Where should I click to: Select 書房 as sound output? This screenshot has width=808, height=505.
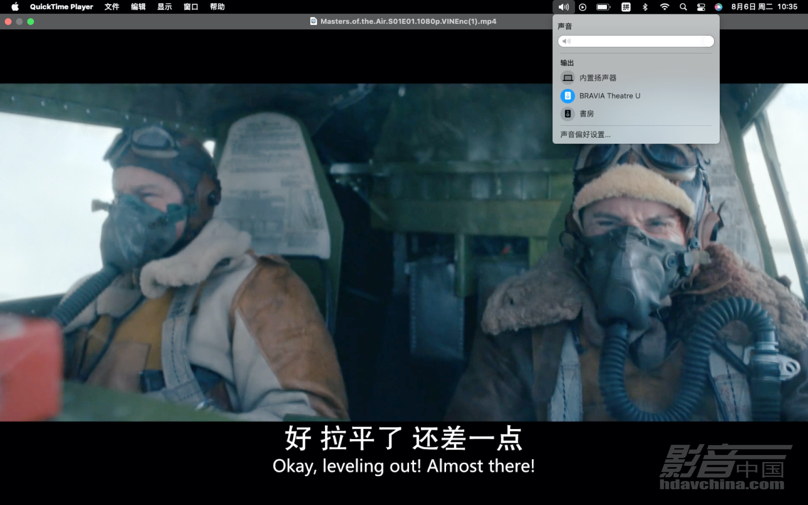[636, 113]
